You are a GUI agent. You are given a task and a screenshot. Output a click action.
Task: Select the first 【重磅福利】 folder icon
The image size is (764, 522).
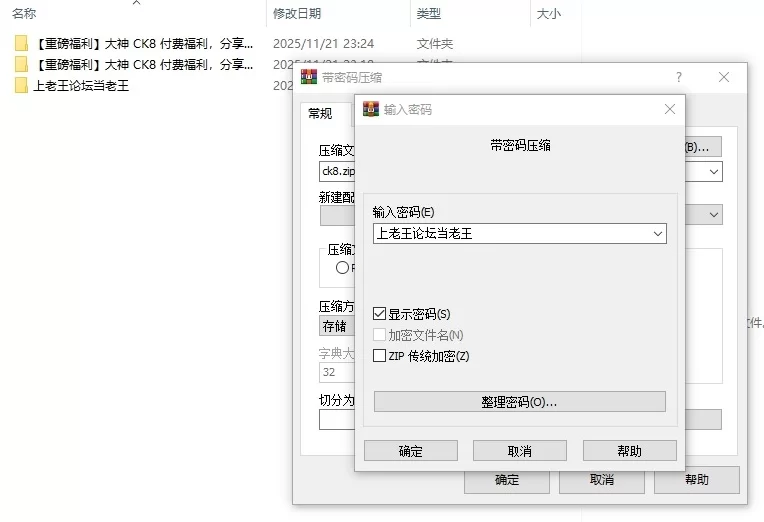coord(21,43)
